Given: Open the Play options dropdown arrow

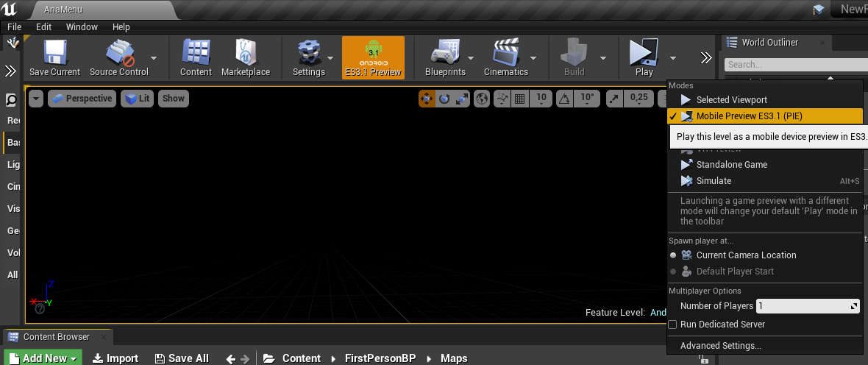Looking at the screenshot, I should tap(672, 57).
